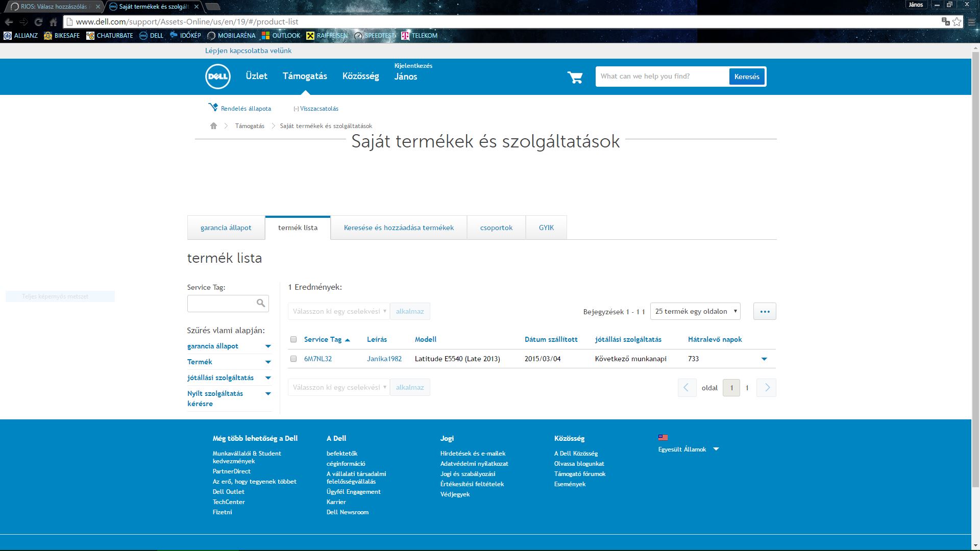Viewport: 980px width, 551px height.
Task: Click János account link in header
Action: click(406, 77)
